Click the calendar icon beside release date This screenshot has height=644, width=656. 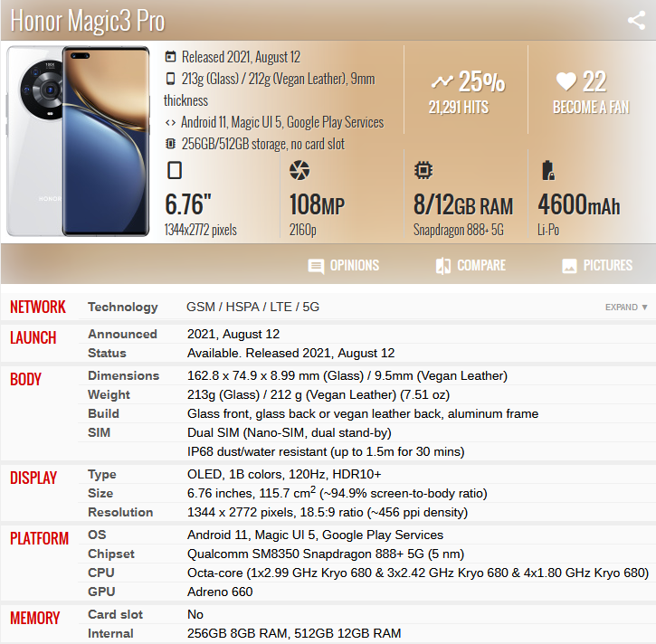tap(170, 57)
